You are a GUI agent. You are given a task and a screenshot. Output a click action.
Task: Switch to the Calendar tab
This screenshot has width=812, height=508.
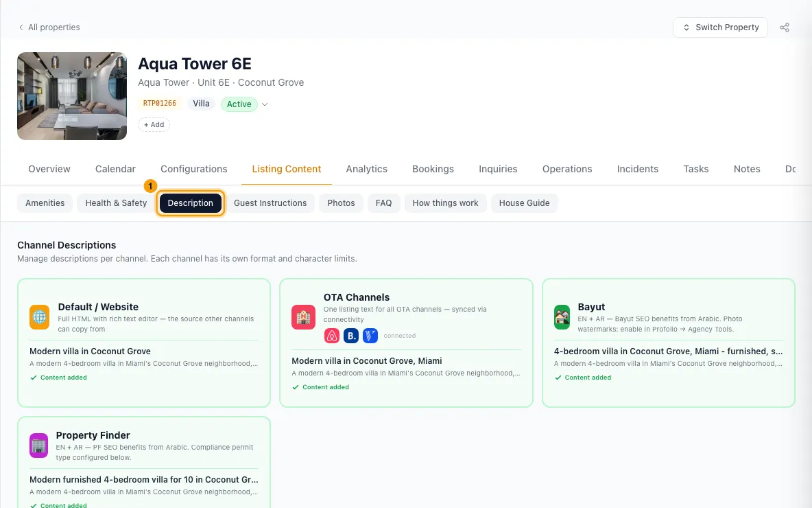115,169
